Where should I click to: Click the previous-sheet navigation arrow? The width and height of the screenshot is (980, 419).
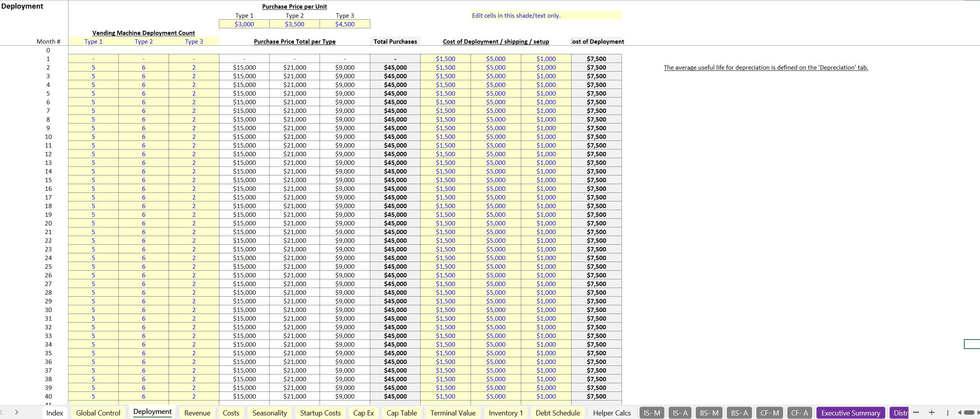pos(2,412)
